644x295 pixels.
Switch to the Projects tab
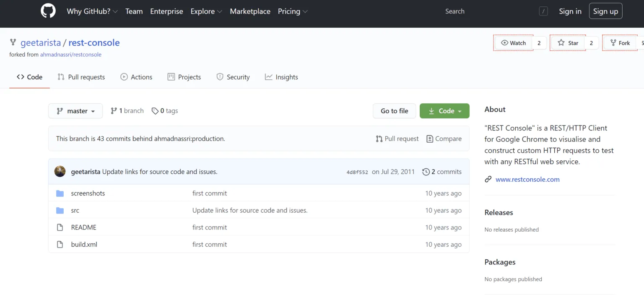tap(184, 77)
